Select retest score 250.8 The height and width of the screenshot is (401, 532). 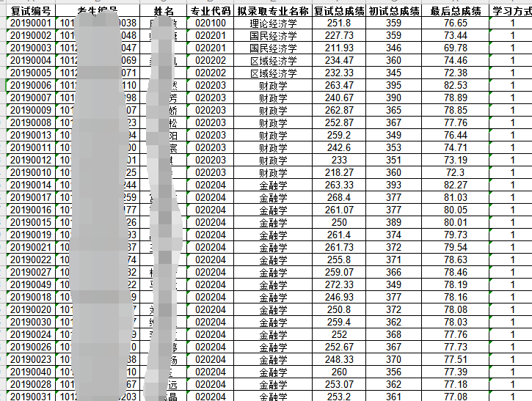(339, 309)
